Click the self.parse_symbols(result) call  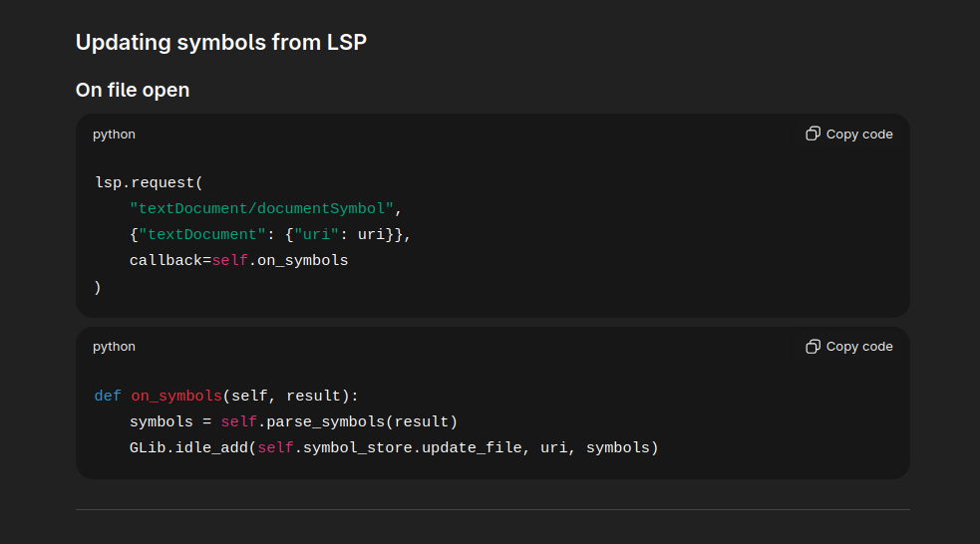click(339, 421)
